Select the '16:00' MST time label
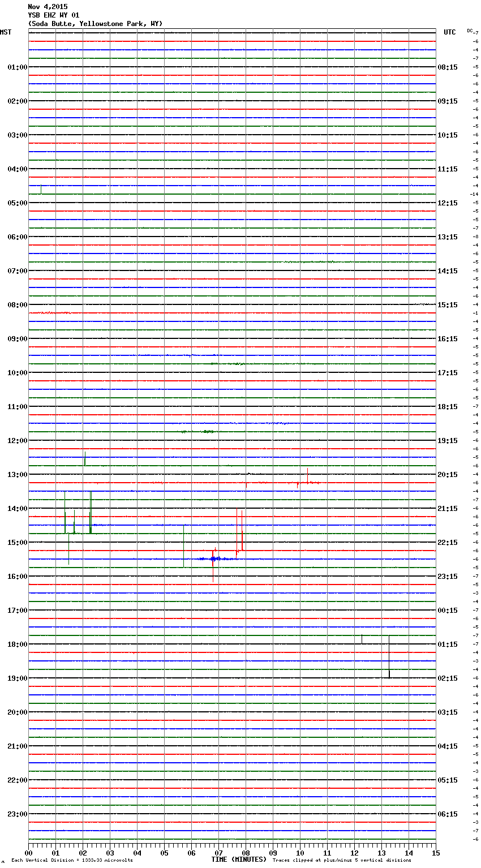481x868 pixels. [18, 577]
